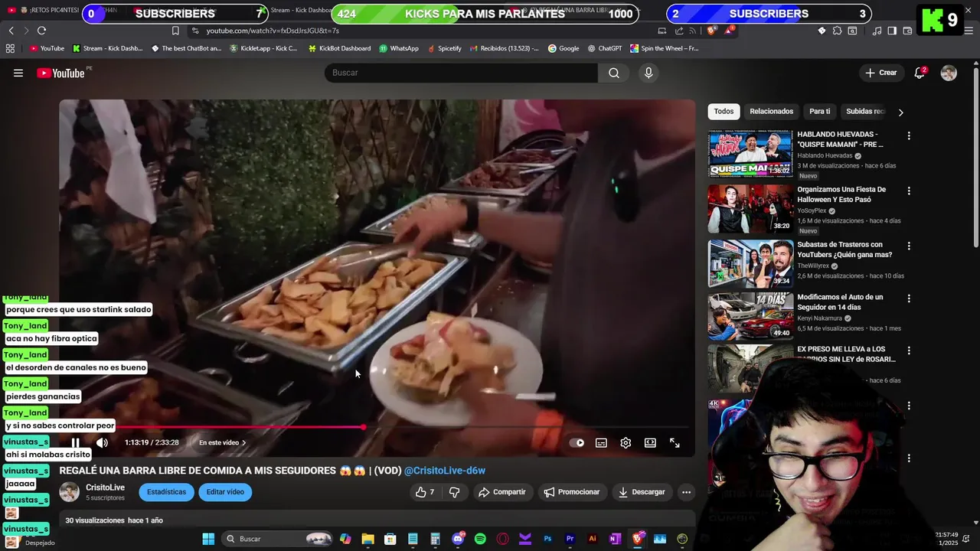The width and height of the screenshot is (980, 551).
Task: Open Windows Start menu
Action: pos(208,539)
